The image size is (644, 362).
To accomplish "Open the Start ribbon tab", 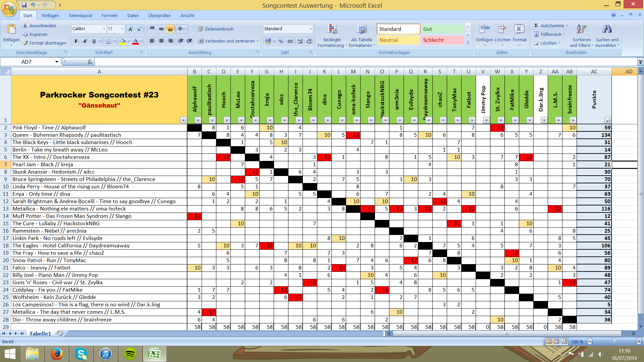I will [28, 15].
